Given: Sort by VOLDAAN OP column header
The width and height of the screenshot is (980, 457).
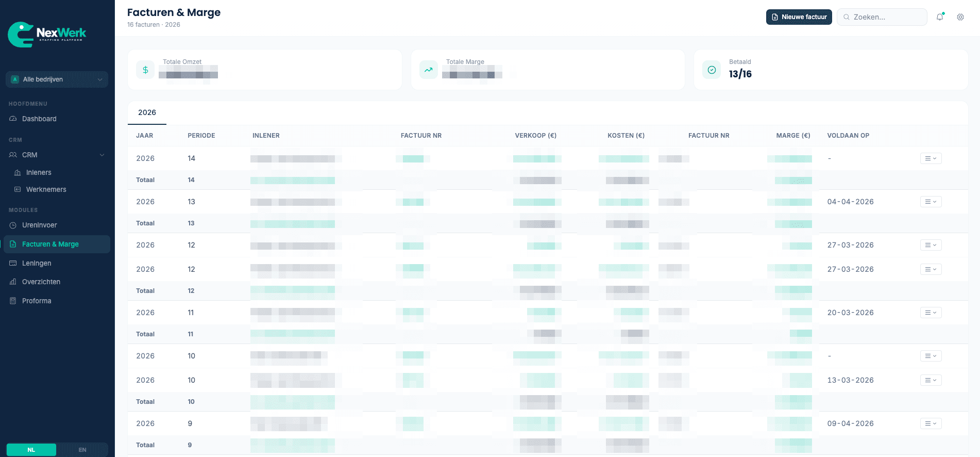Looking at the screenshot, I should point(848,136).
